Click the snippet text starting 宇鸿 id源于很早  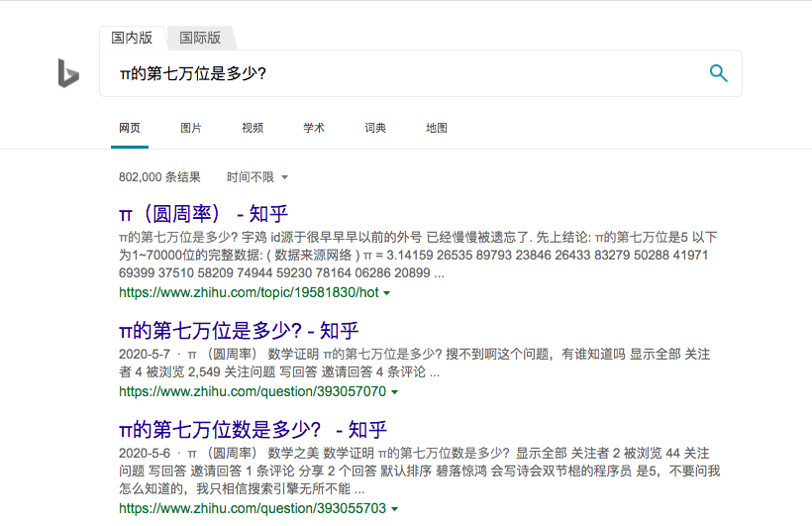click(x=418, y=255)
